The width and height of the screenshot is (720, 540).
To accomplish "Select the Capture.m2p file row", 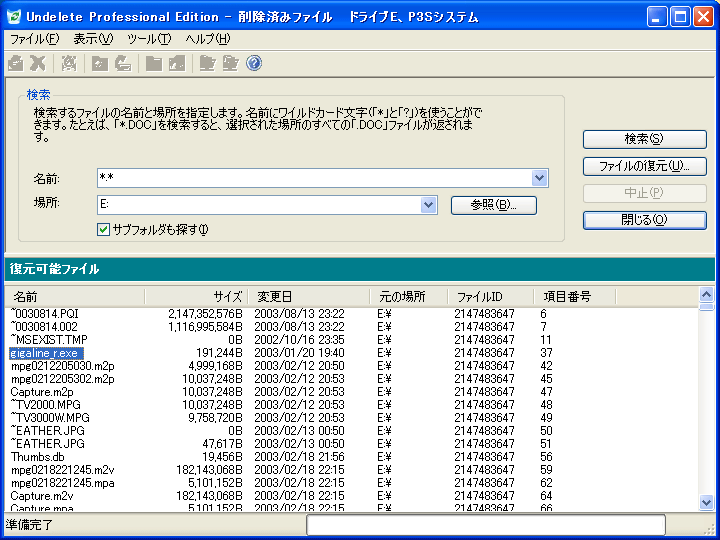I will (42, 392).
